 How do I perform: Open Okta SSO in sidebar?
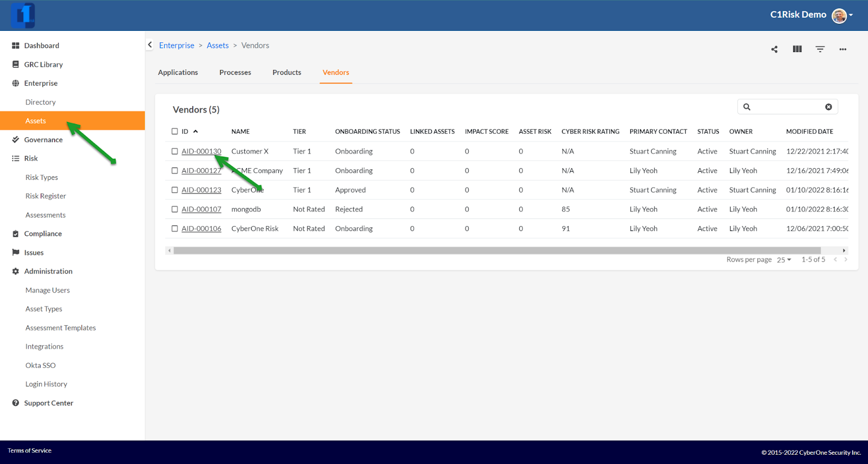41,365
